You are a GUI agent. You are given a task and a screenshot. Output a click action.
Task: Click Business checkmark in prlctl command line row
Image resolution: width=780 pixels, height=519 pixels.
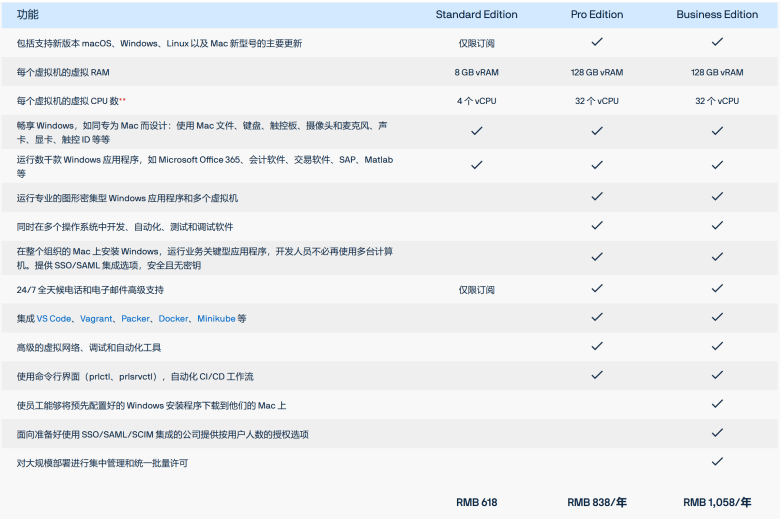(717, 375)
